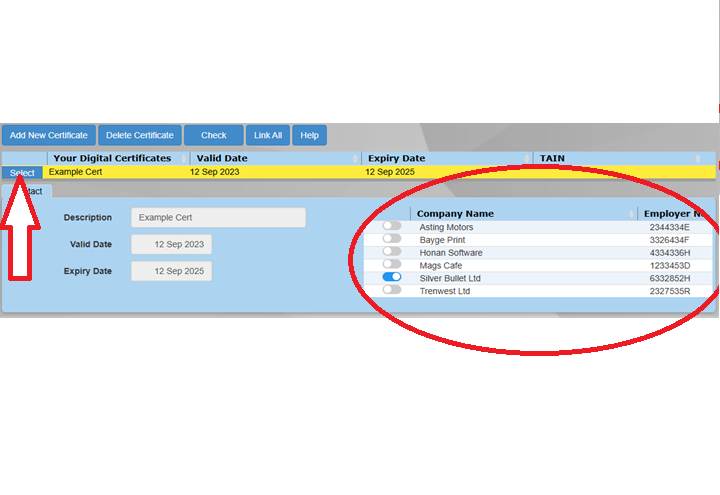Enable the Bayge Print toggle
This screenshot has width=720, height=495.
tap(392, 240)
